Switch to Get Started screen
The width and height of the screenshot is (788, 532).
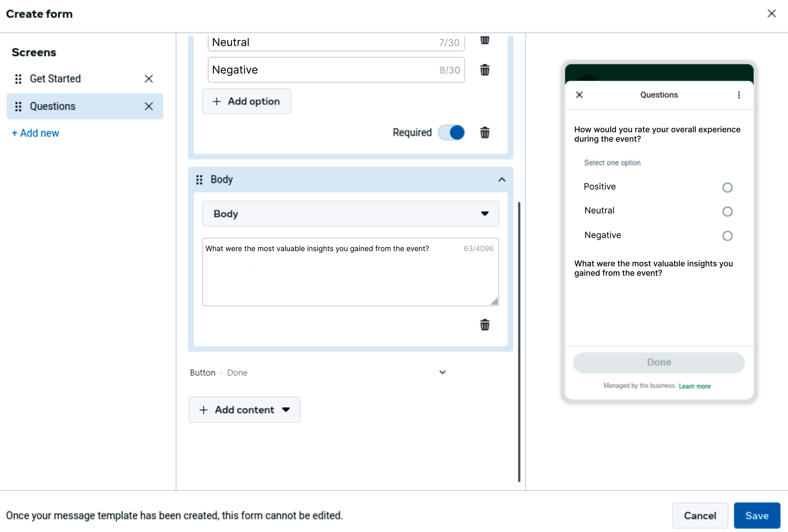coord(56,79)
